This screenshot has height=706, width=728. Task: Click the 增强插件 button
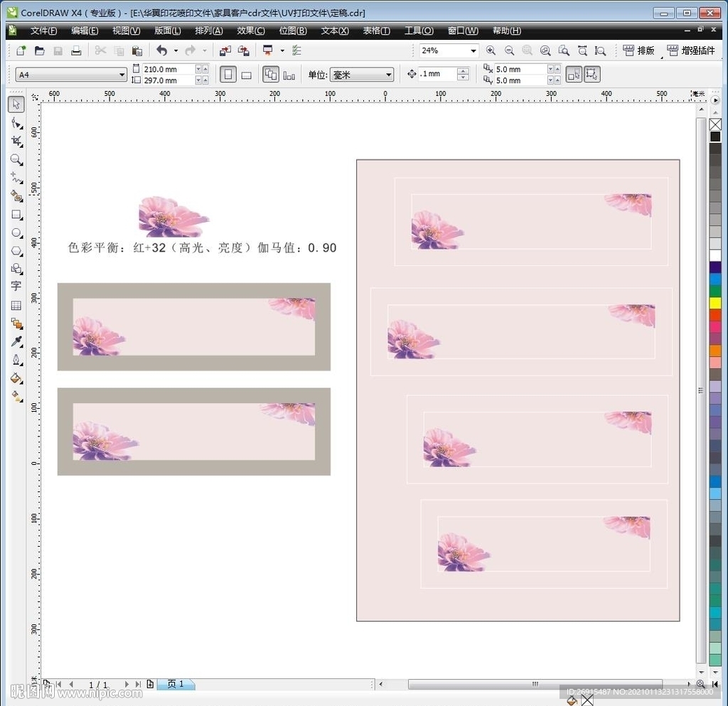(691, 50)
